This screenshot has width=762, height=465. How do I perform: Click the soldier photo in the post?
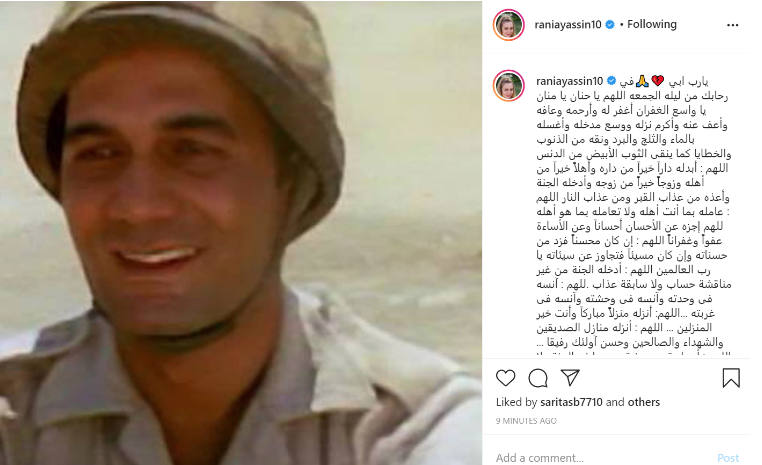click(241, 233)
